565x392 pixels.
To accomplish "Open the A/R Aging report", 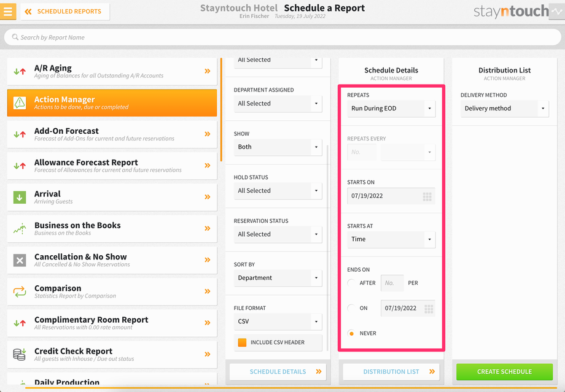I will pos(112,71).
